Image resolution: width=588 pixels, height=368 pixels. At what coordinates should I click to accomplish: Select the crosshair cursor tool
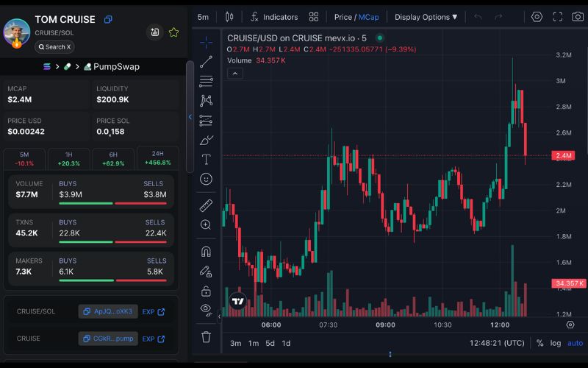pyautogui.click(x=206, y=43)
